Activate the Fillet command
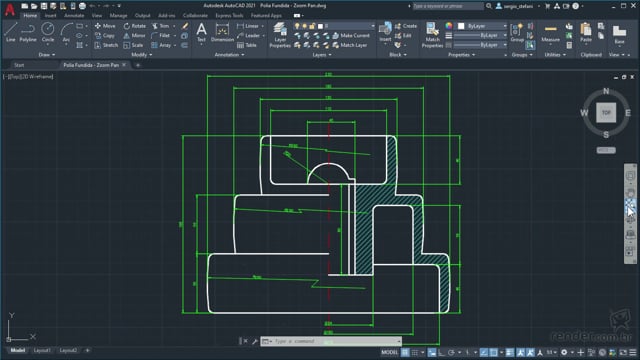This screenshot has width=640, height=360. click(161, 36)
